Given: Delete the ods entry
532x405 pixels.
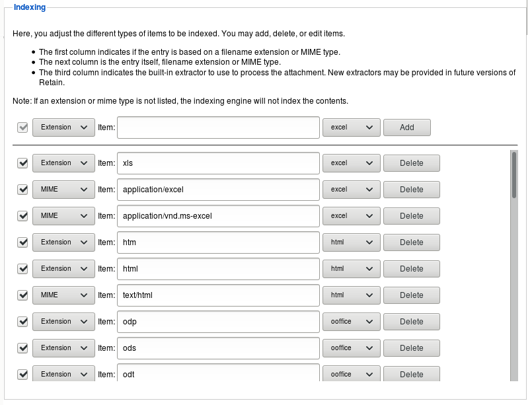Looking at the screenshot, I should pos(411,348).
